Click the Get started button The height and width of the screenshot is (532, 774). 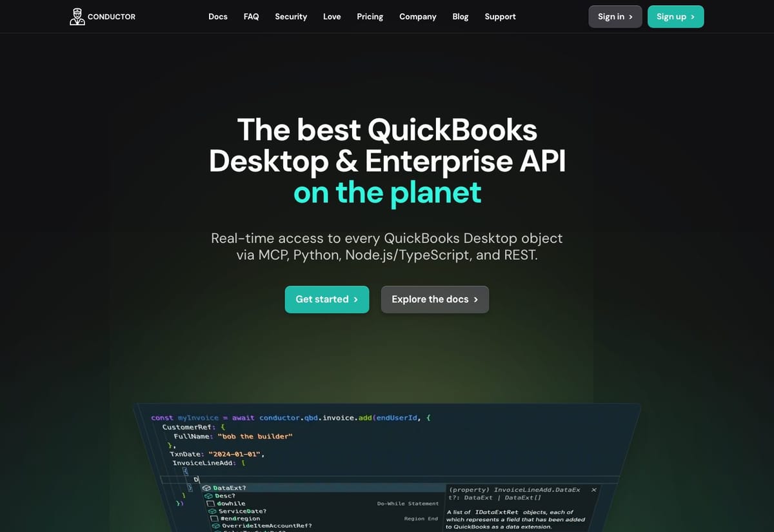pyautogui.click(x=327, y=299)
